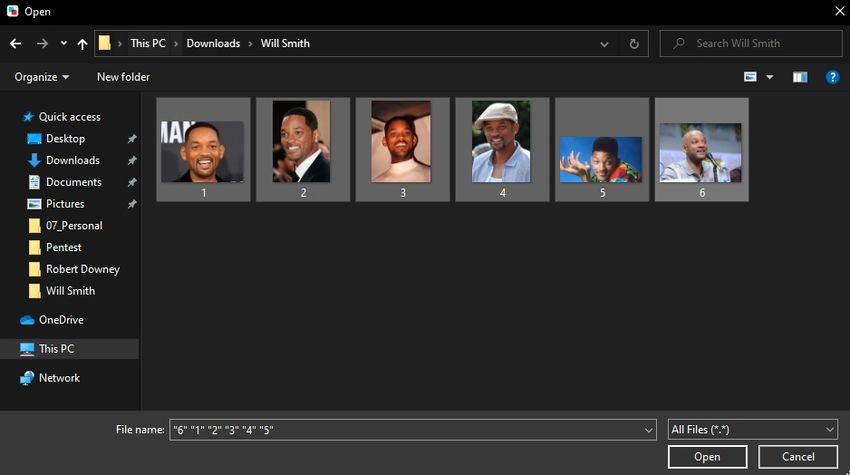Toggle the preview pane

[800, 77]
